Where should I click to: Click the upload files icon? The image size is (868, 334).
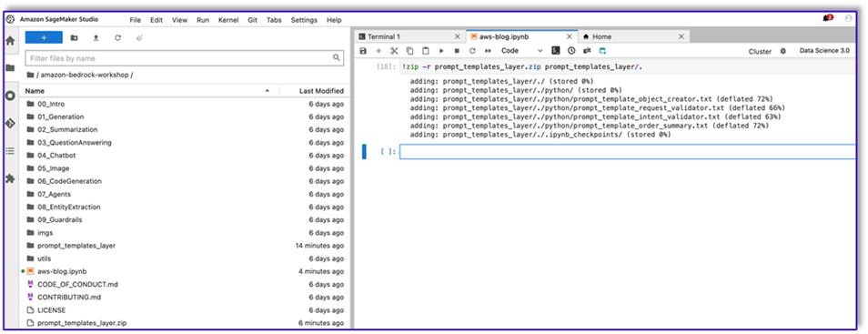(96, 37)
